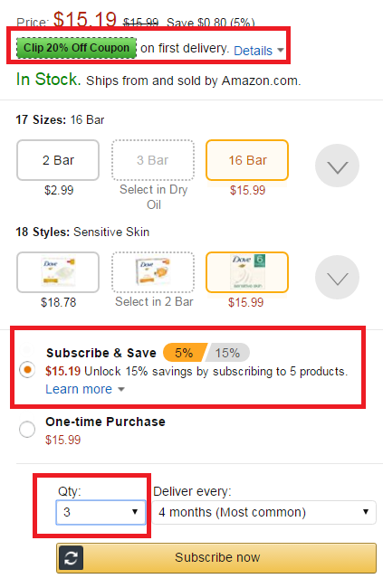Click the small arrow next to Learn more
This screenshot has width=383, height=588.
click(121, 390)
